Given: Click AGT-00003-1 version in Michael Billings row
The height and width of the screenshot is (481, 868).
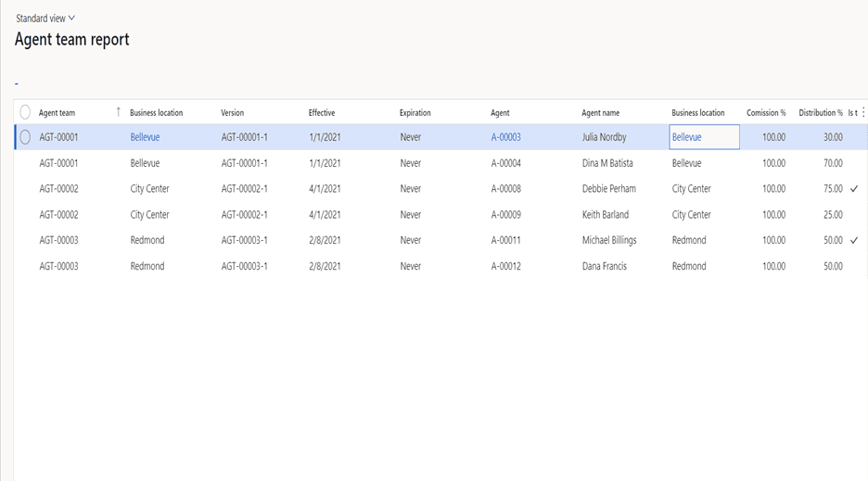Looking at the screenshot, I should [245, 240].
